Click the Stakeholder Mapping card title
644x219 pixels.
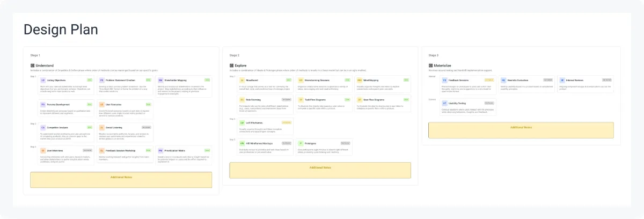(175, 80)
